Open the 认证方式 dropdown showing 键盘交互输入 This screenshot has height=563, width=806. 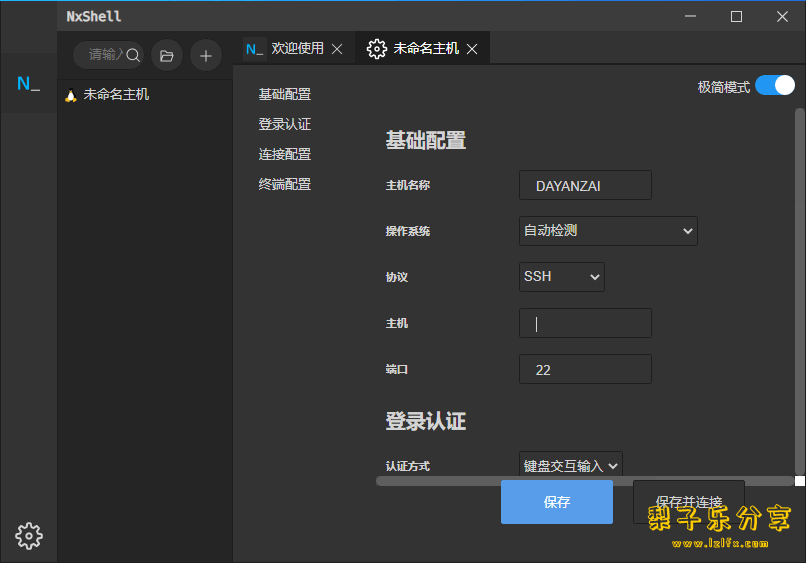(x=571, y=464)
